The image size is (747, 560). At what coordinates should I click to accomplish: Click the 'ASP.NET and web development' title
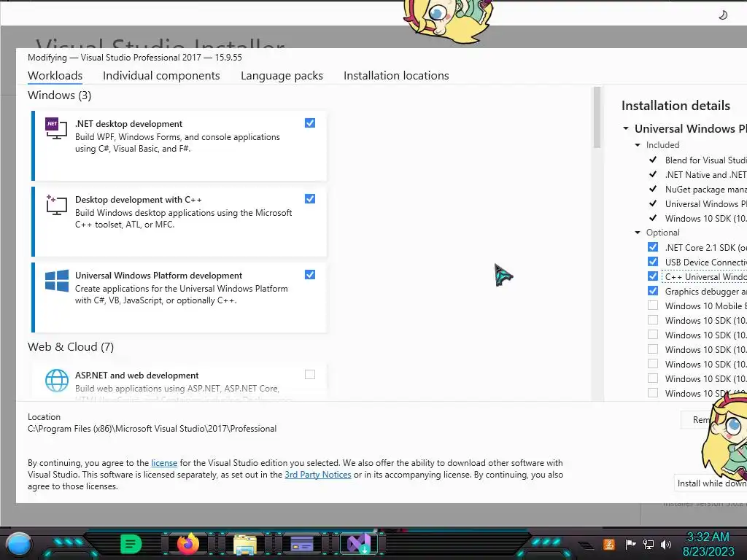pos(136,376)
